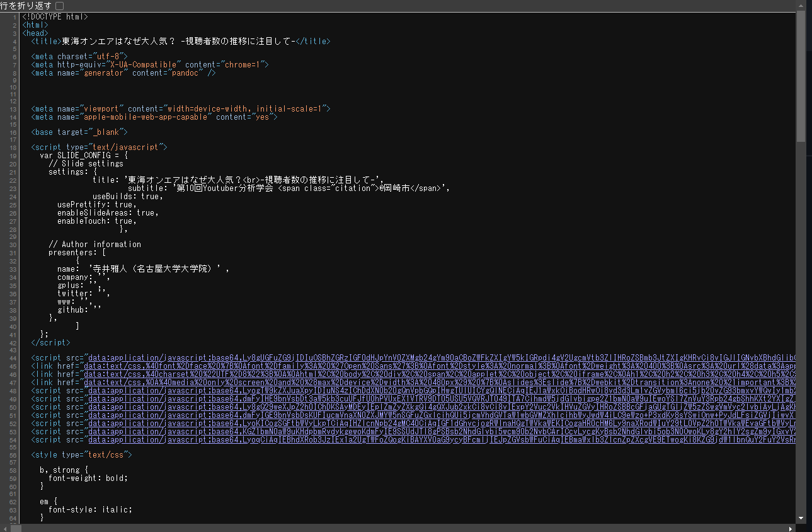
Task: Open the font-face CSS data link on line 45
Action: [x=440, y=366]
